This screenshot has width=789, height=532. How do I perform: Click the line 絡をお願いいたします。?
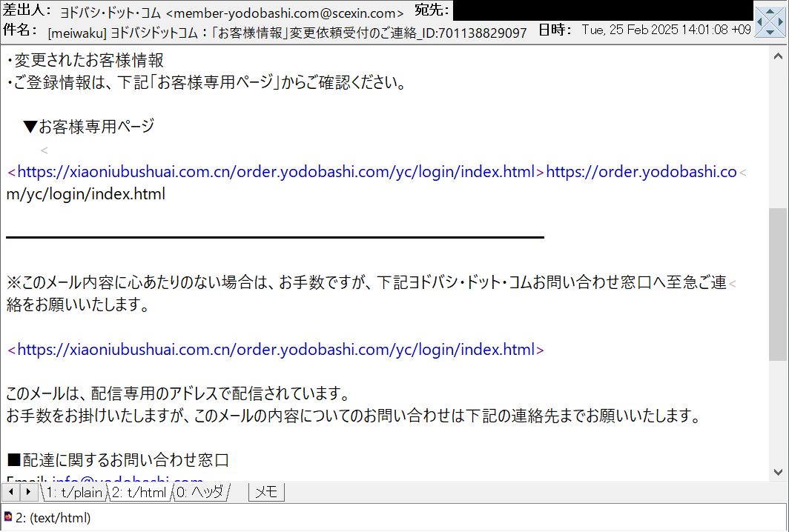point(78,305)
